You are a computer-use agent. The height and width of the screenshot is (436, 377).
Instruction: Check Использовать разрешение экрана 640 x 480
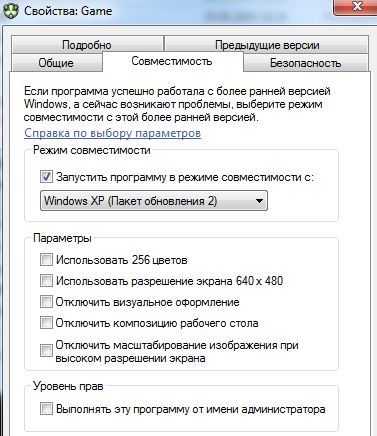[x=46, y=281]
